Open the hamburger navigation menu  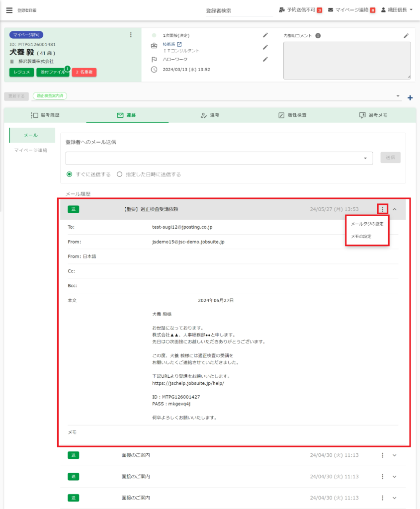tap(9, 10)
